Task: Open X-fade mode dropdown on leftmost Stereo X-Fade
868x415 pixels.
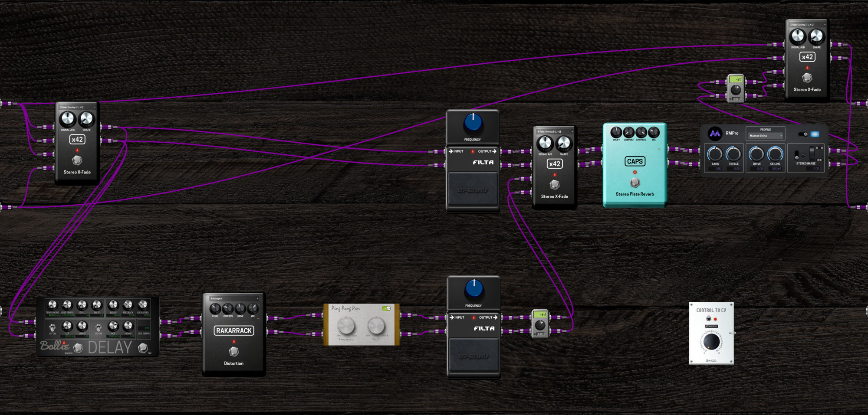Action: pyautogui.click(x=77, y=107)
